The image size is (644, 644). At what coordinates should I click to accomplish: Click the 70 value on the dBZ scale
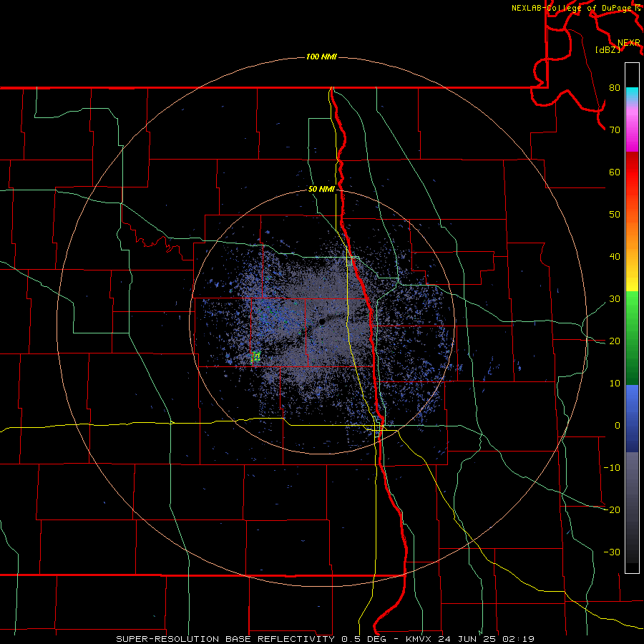coord(615,130)
